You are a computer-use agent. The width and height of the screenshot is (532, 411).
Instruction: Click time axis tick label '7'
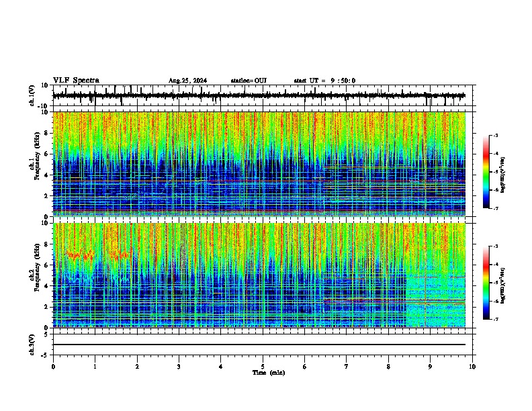tap(347, 367)
